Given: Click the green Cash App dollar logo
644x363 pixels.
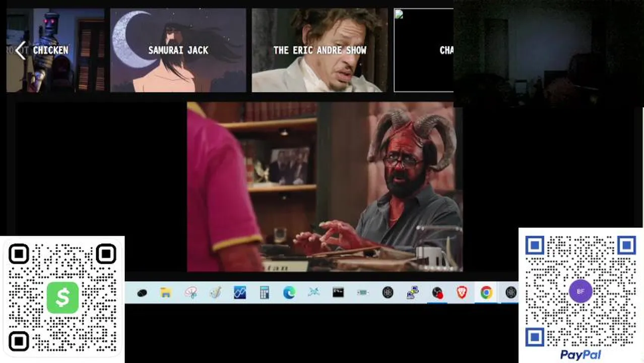Looking at the screenshot, I should (62, 297).
